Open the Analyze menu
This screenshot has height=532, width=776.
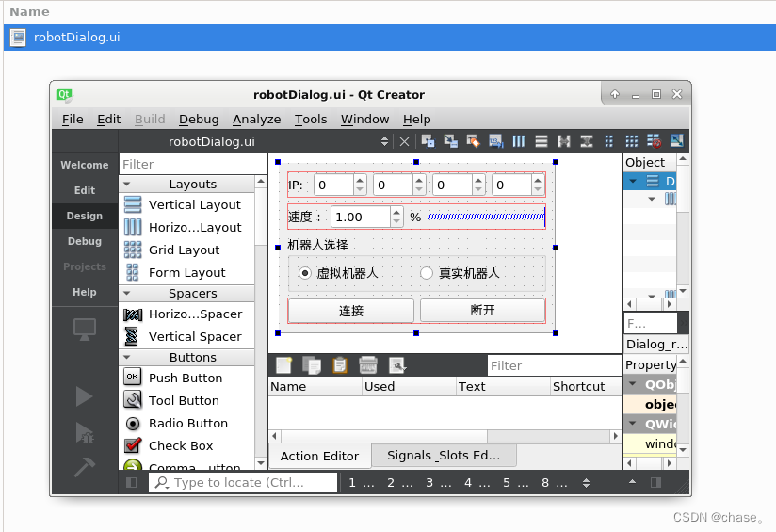257,120
